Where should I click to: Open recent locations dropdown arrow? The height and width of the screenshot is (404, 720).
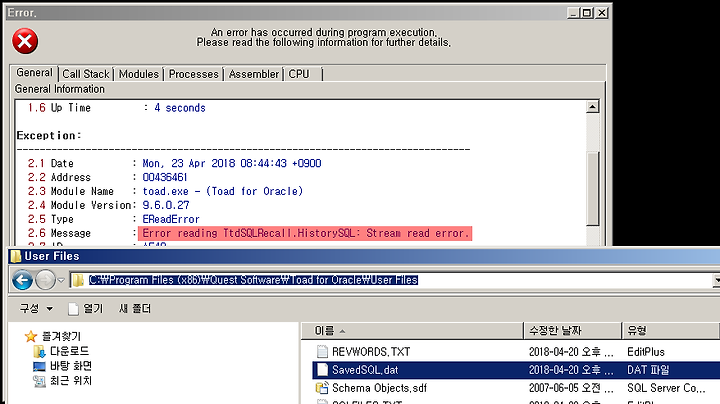[x=61, y=280]
